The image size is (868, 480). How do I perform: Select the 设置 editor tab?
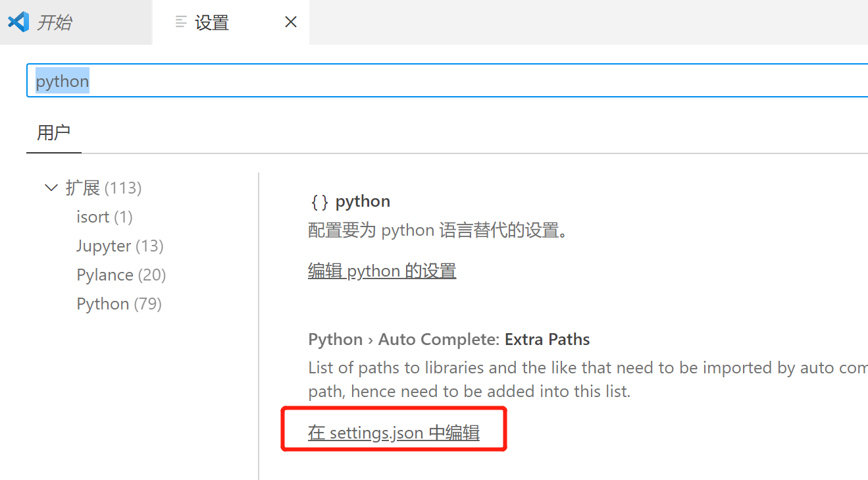(230, 22)
